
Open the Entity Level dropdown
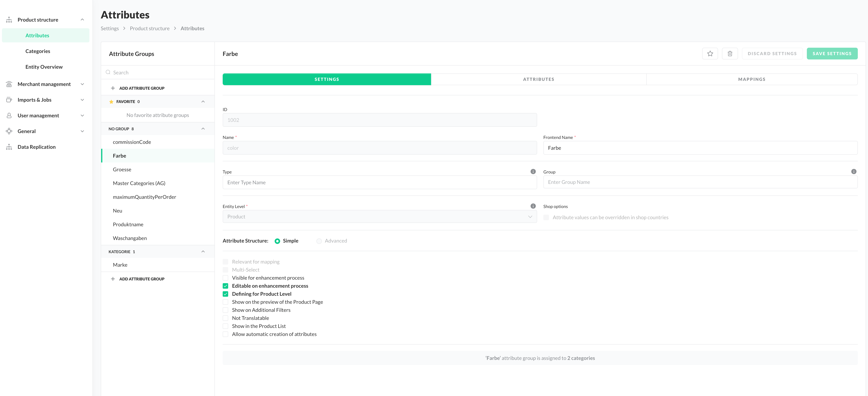point(380,217)
